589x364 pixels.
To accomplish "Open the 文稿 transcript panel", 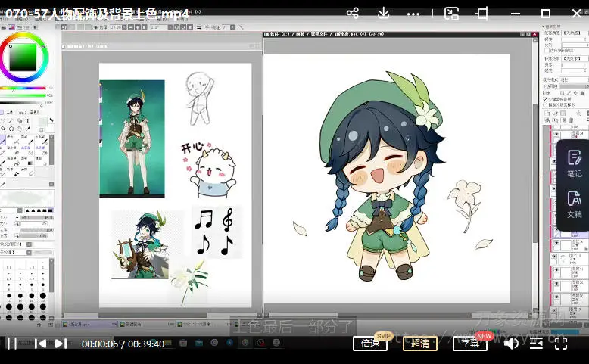I will click(574, 204).
